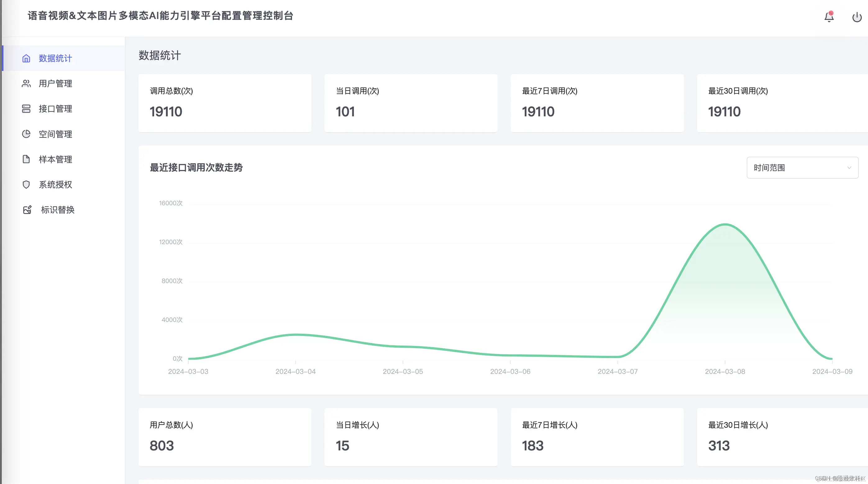
Task: Click the server icon beside 接口管理
Action: coord(26,109)
